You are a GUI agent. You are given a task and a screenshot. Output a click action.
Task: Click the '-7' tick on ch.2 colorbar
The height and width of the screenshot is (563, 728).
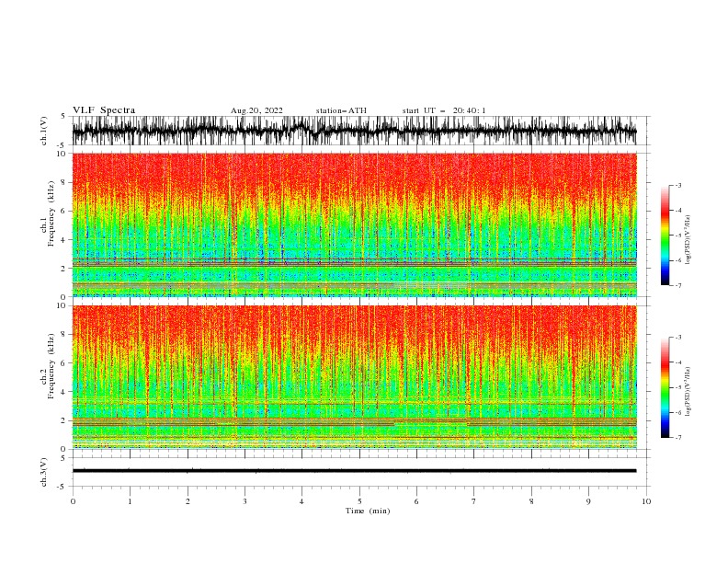(677, 437)
